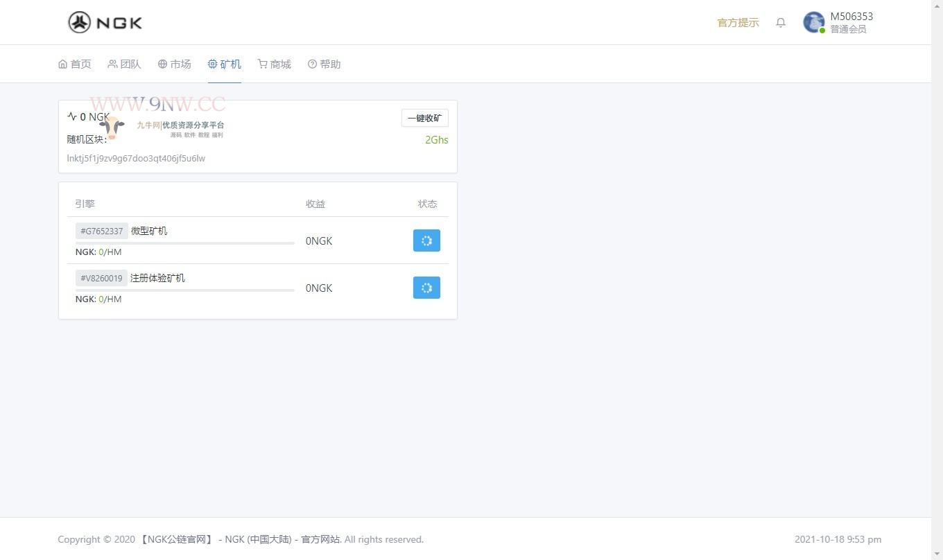Click the random block hash string
The width and height of the screenshot is (943, 560).
136,158
